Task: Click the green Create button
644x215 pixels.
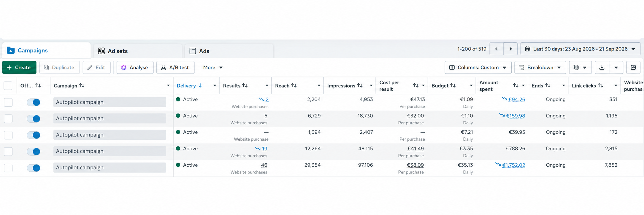Action: click(19, 67)
